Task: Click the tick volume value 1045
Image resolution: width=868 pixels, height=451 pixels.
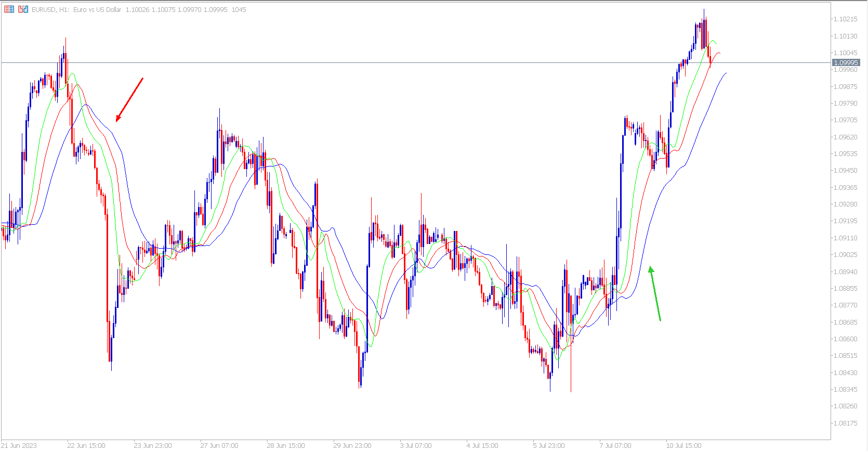Action: tap(239, 10)
